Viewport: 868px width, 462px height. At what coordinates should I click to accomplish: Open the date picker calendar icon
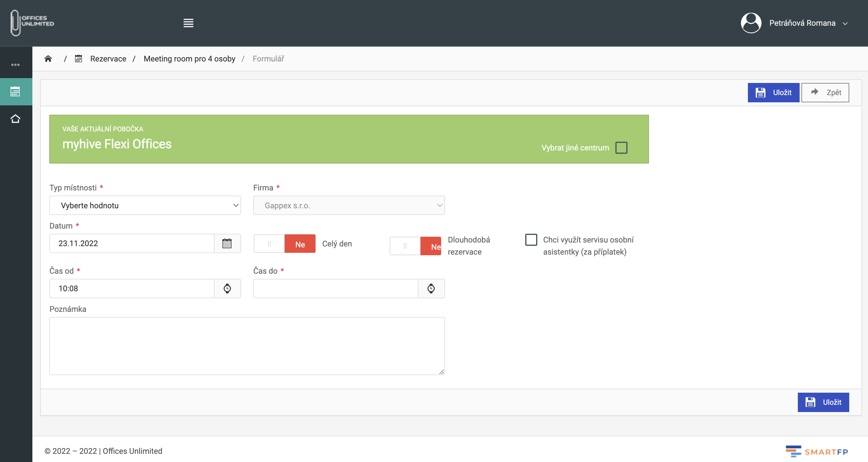pos(227,243)
